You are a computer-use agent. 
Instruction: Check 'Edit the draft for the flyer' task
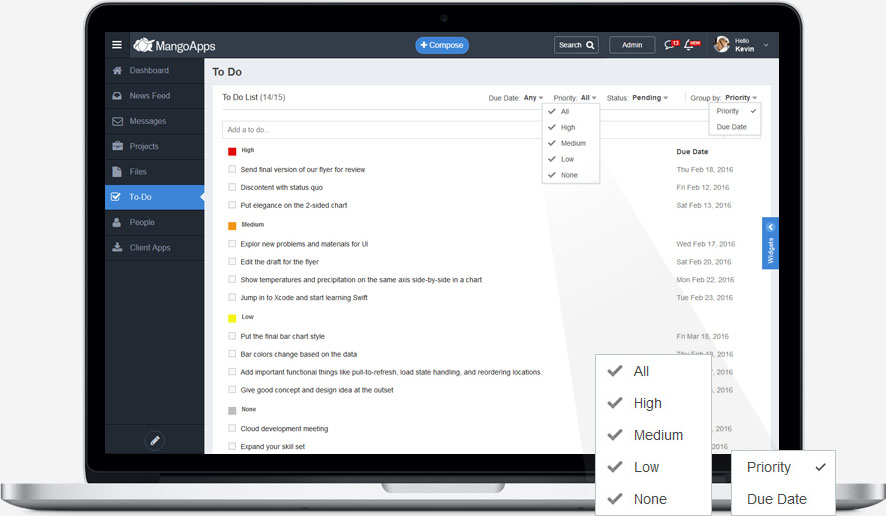coord(232,262)
